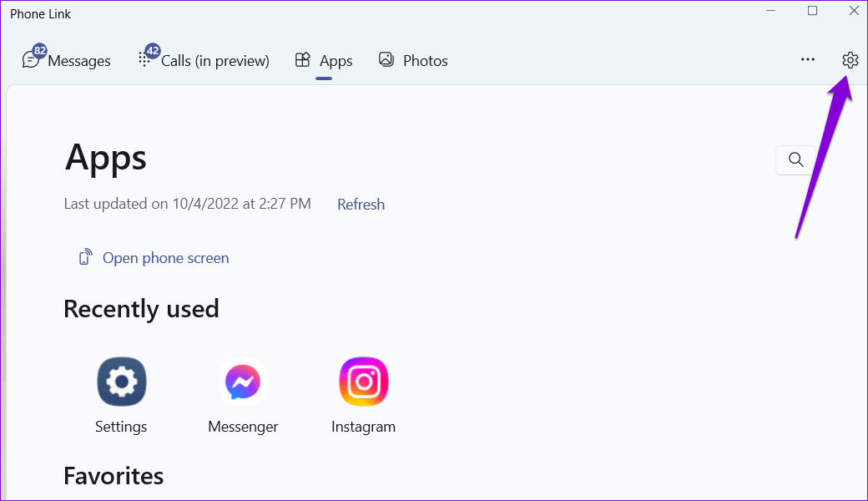Click the Messages chat bubble icon
The height and width of the screenshot is (501, 868).
coord(30,60)
